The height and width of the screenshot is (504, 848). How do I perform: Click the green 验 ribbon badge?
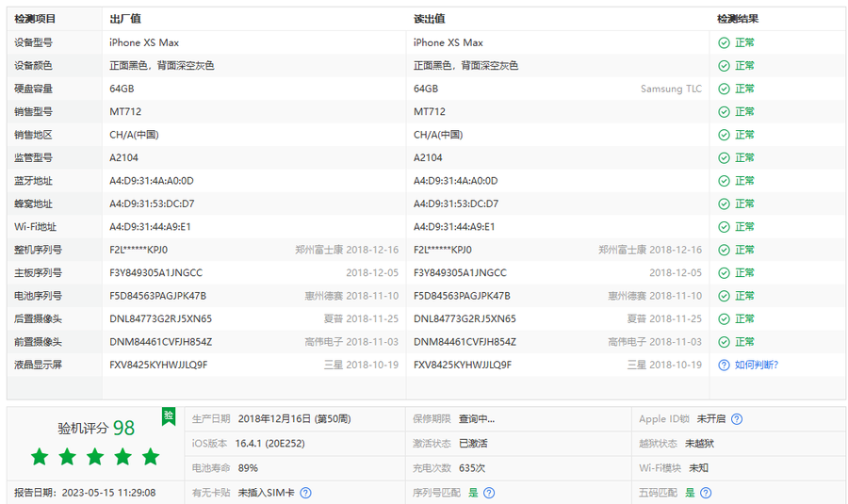click(169, 416)
